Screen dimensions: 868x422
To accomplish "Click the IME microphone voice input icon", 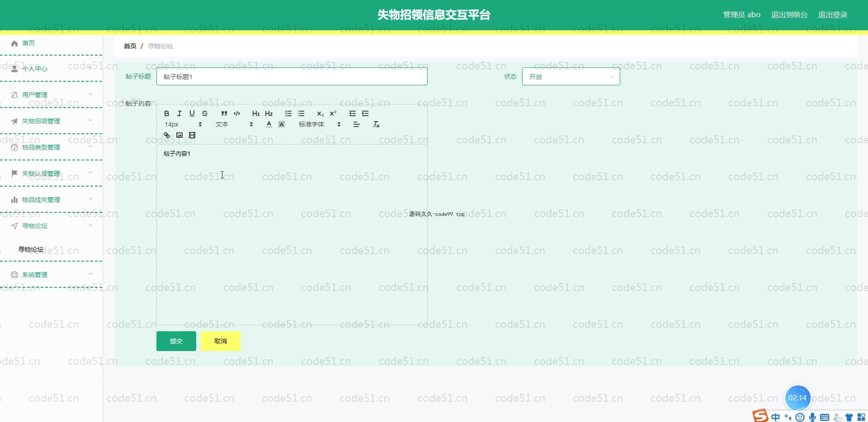I will (812, 417).
